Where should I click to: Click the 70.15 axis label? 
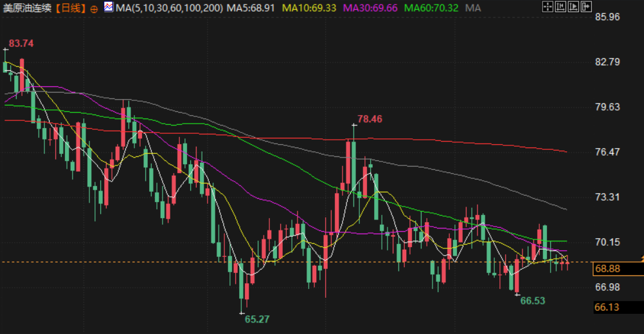tap(607, 242)
